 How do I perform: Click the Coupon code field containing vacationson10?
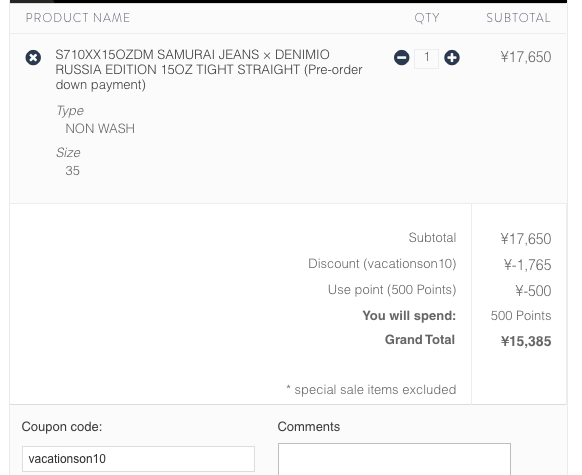(x=138, y=459)
